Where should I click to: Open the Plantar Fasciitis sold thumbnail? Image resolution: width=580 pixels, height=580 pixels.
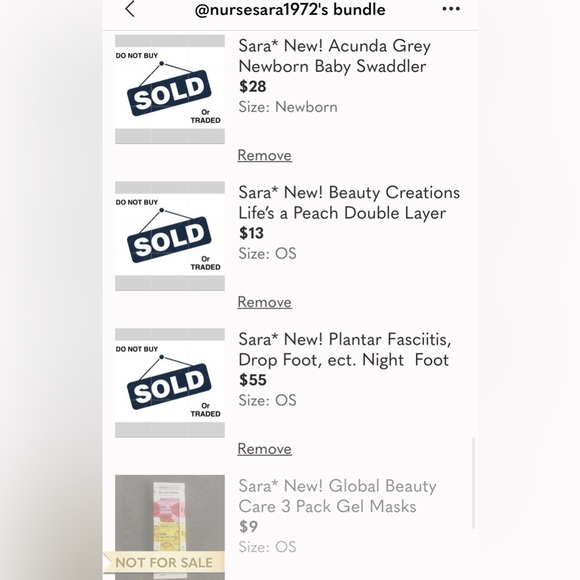click(x=170, y=383)
